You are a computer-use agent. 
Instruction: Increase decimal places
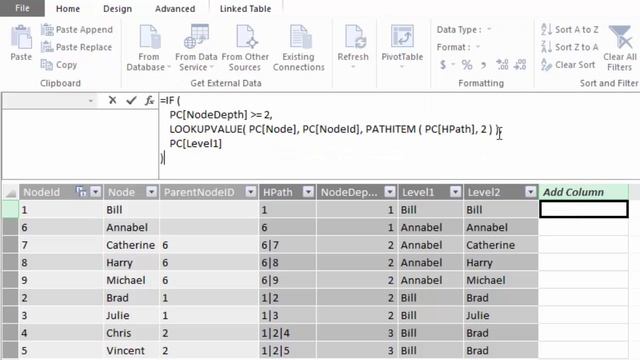[502, 65]
